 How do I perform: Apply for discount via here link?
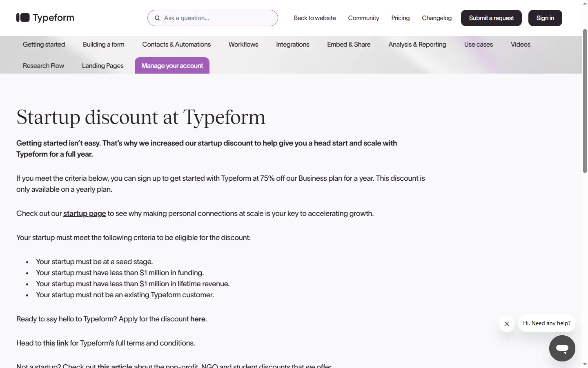(x=198, y=319)
